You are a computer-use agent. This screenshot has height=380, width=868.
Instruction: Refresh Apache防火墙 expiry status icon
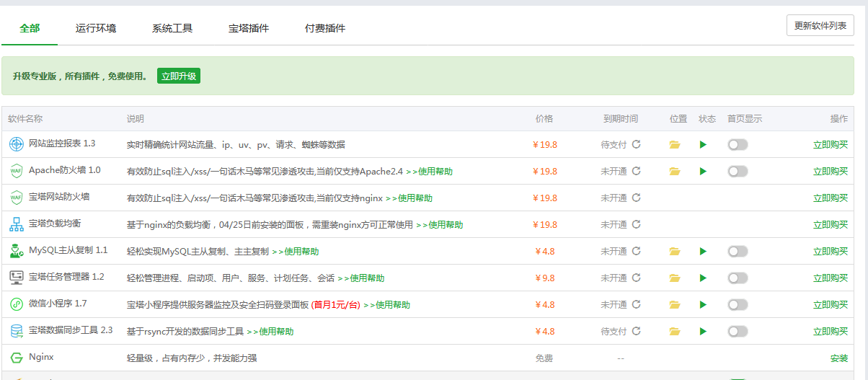[636, 171]
